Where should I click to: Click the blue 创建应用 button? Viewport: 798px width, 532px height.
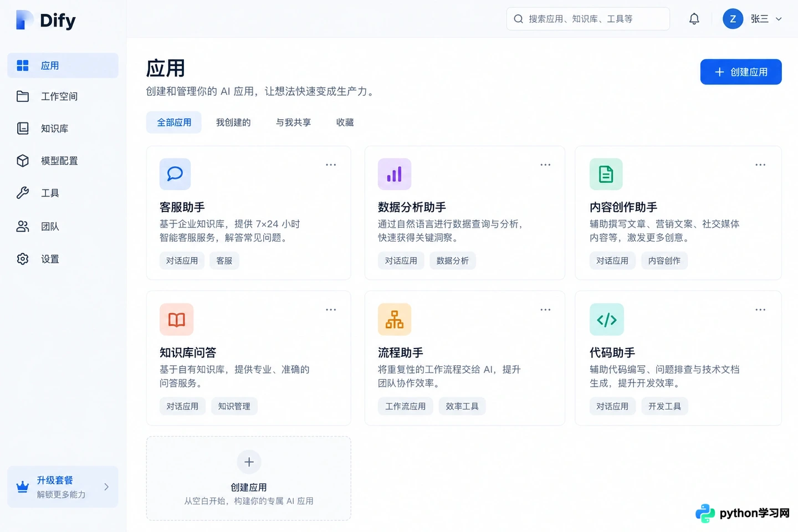741,72
